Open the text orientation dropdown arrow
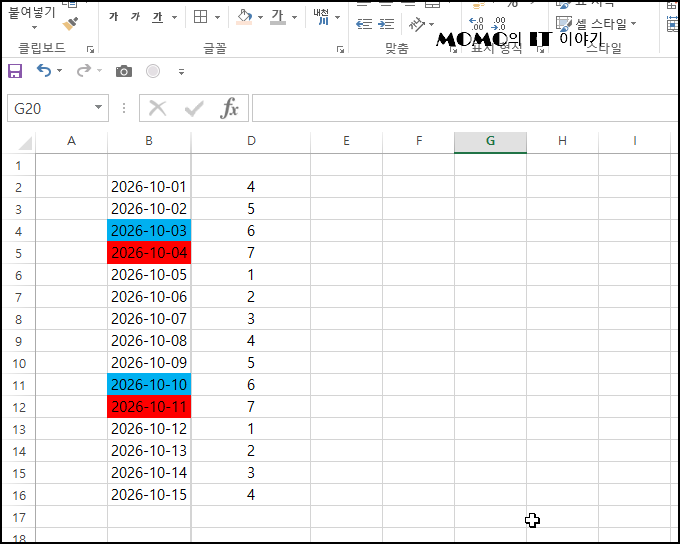Image resolution: width=680 pixels, height=544 pixels. tap(431, 24)
